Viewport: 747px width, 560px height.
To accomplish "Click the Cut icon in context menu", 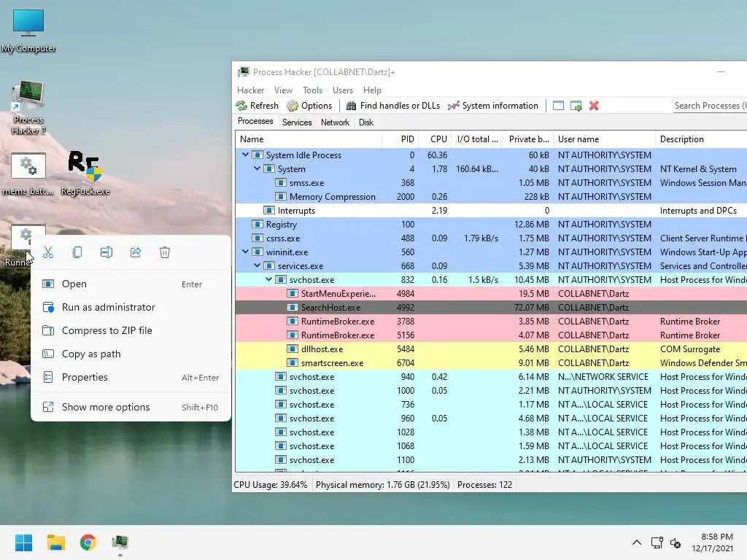I will [48, 252].
